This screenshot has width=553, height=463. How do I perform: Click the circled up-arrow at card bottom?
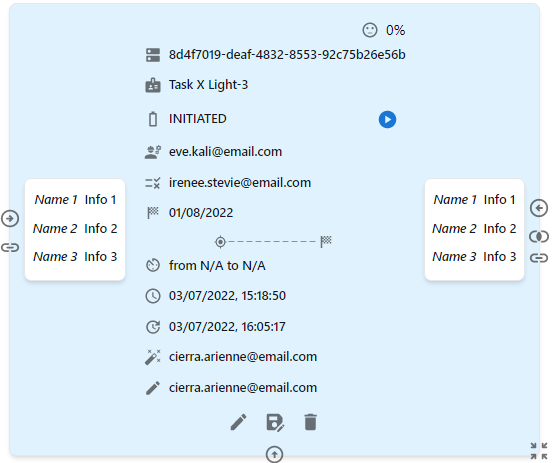[x=274, y=454]
